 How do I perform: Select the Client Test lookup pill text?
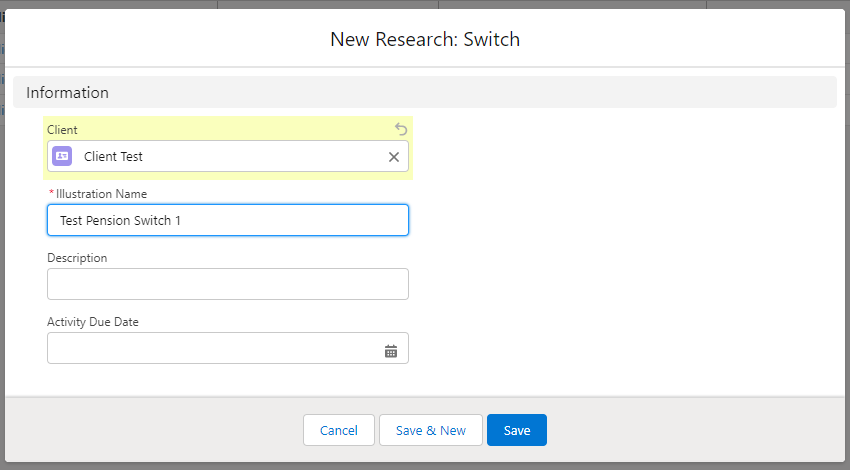pos(113,157)
